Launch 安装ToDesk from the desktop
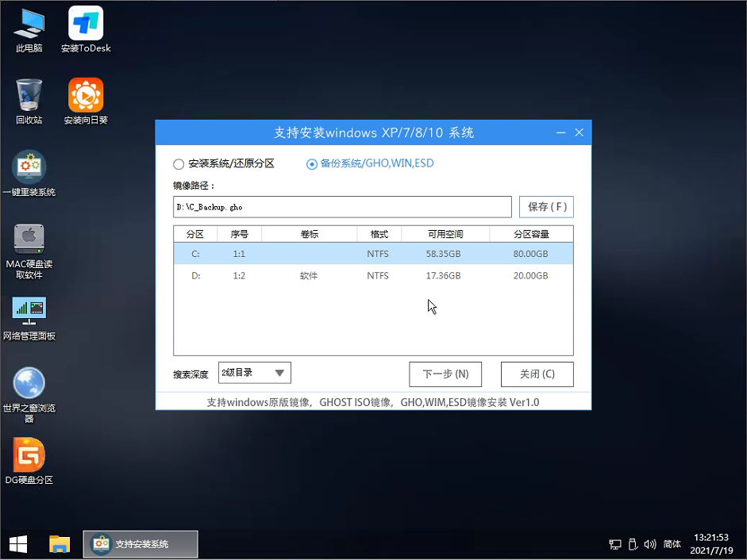The image size is (747, 560). coord(85,24)
